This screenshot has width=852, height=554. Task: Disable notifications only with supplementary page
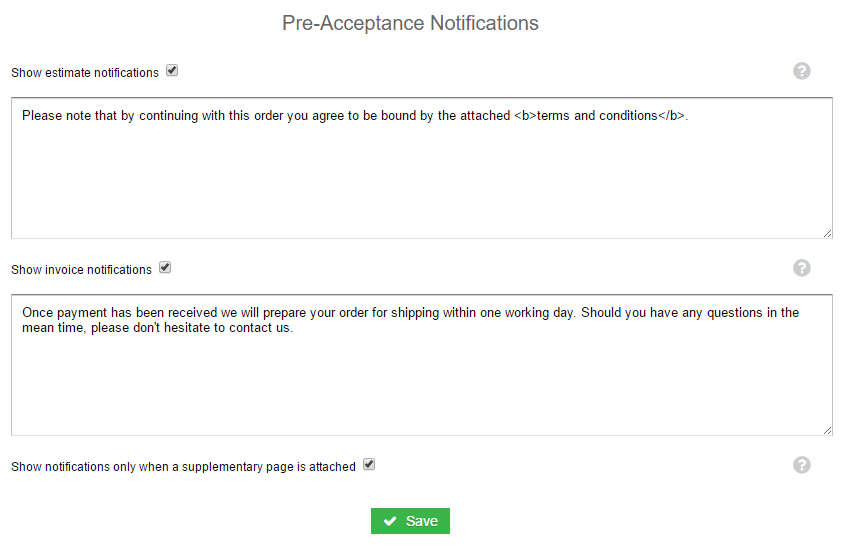point(369,465)
